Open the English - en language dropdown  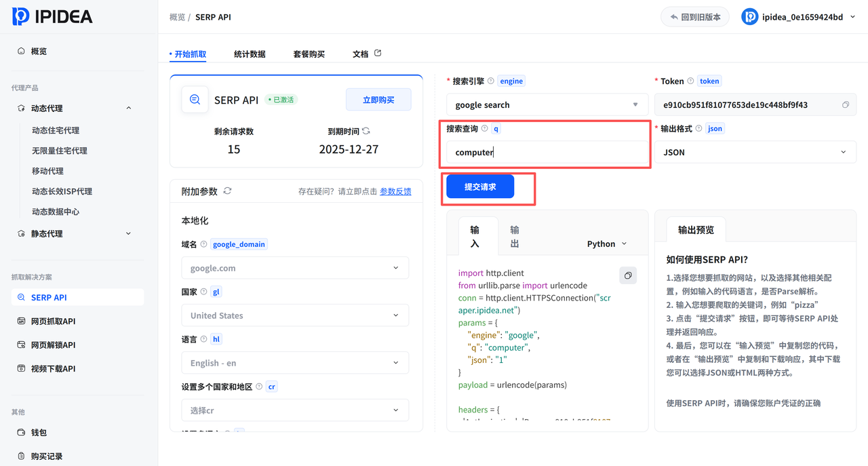[x=295, y=363]
